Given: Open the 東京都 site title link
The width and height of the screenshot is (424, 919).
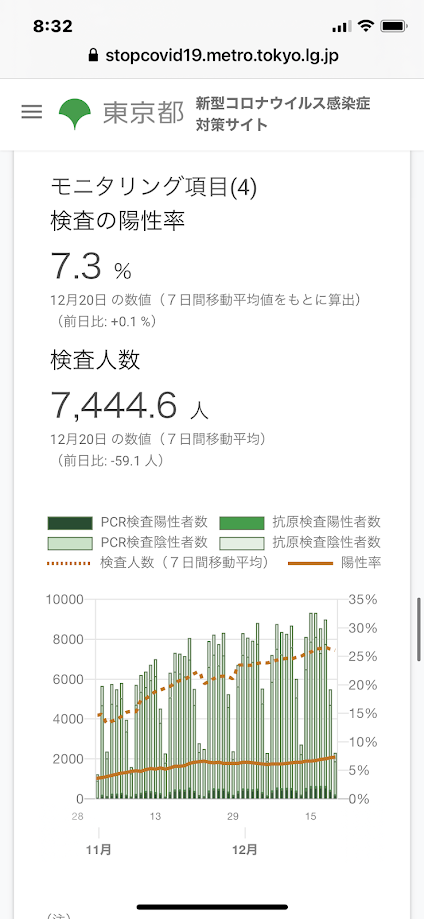Looking at the screenshot, I should [x=143, y=113].
